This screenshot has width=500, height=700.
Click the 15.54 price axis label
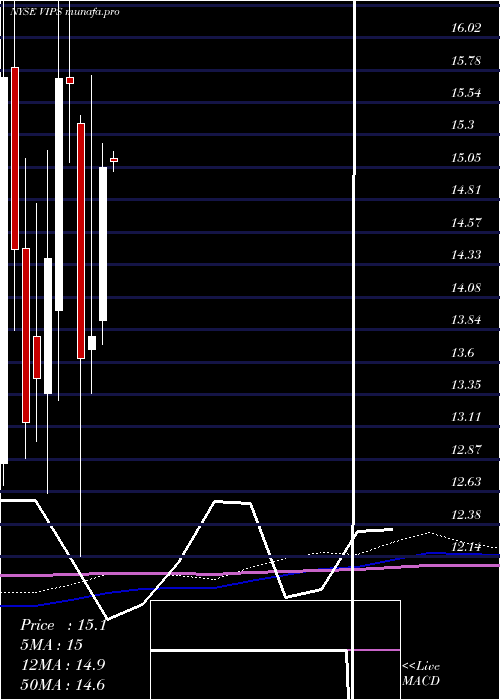point(466,93)
